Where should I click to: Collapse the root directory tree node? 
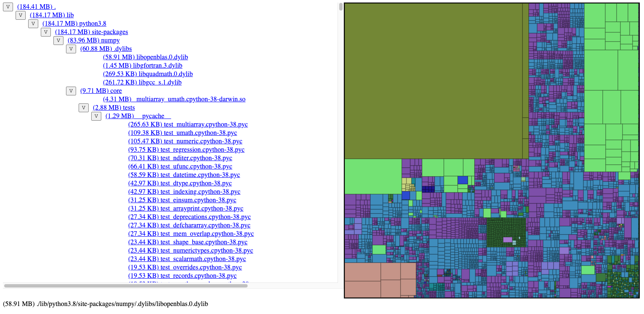pyautogui.click(x=8, y=7)
